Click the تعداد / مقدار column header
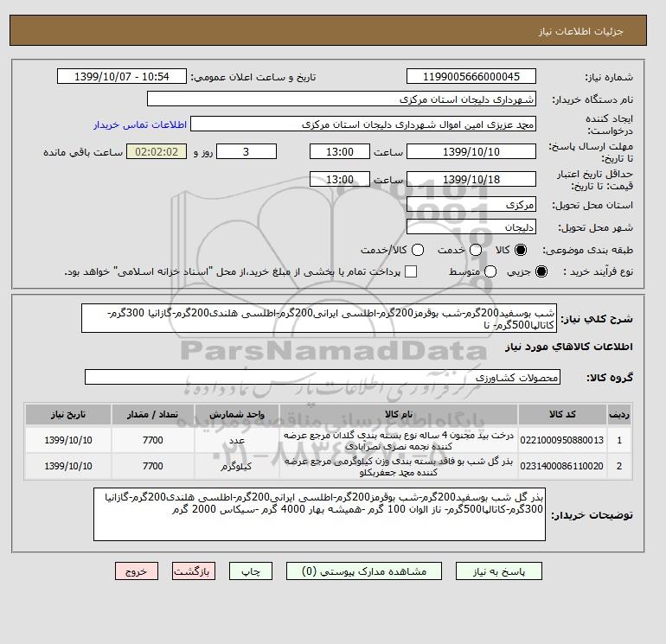The height and width of the screenshot is (644, 666). [153, 414]
